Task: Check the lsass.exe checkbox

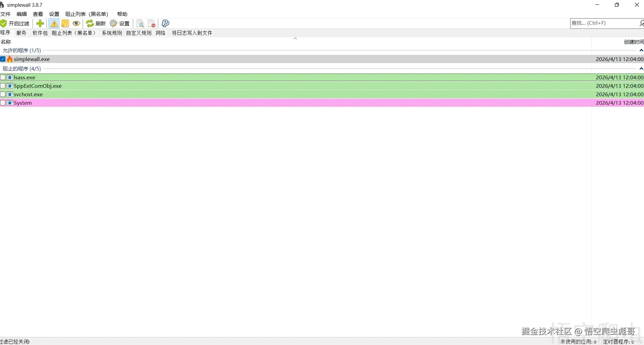Action: 3,77
